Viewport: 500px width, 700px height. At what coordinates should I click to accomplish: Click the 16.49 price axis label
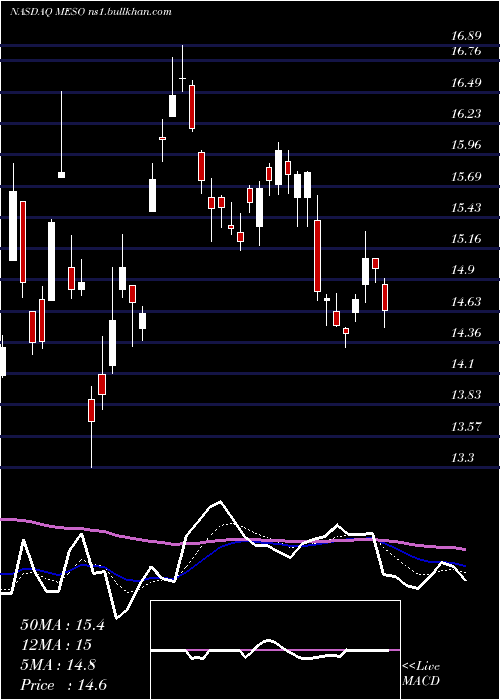(x=466, y=83)
